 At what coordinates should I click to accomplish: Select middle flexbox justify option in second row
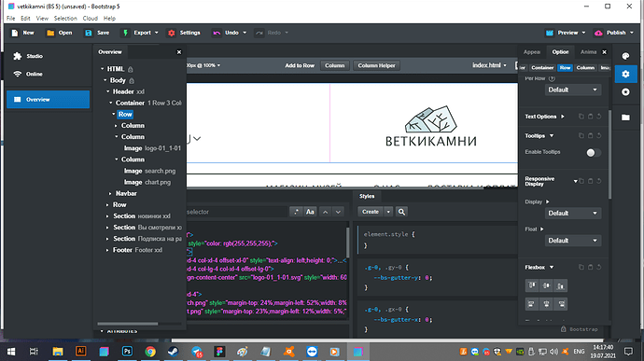pos(546,304)
